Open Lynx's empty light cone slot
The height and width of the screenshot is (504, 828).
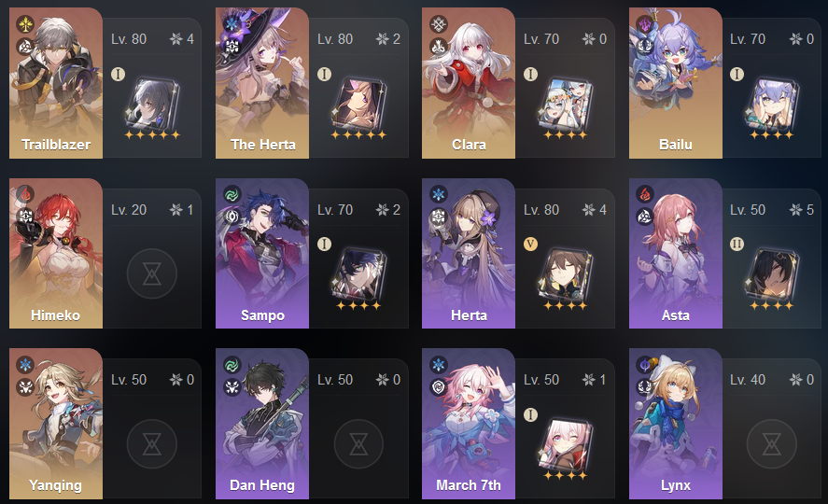click(x=771, y=444)
